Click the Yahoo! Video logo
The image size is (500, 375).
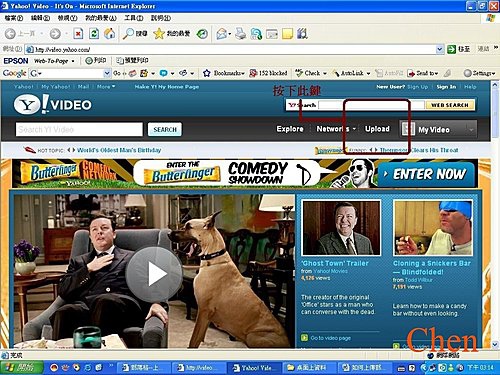(53, 104)
